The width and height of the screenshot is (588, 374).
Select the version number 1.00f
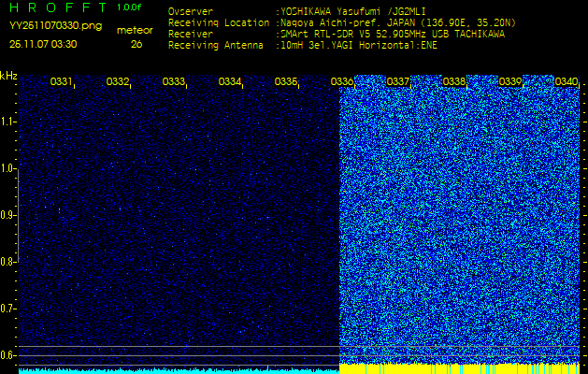tap(129, 7)
